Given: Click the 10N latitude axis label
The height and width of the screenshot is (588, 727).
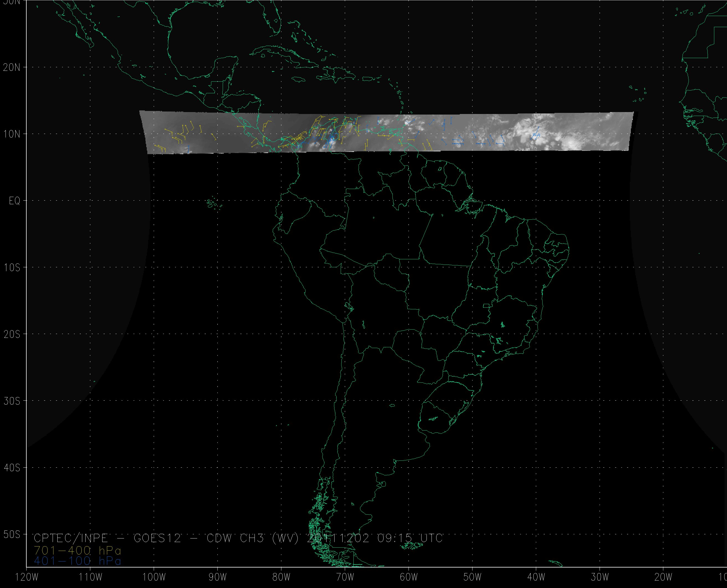Looking at the screenshot, I should click(12, 134).
